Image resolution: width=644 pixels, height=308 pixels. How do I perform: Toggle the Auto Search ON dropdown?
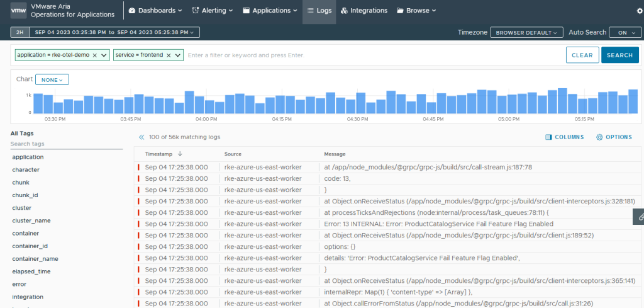[x=626, y=32]
